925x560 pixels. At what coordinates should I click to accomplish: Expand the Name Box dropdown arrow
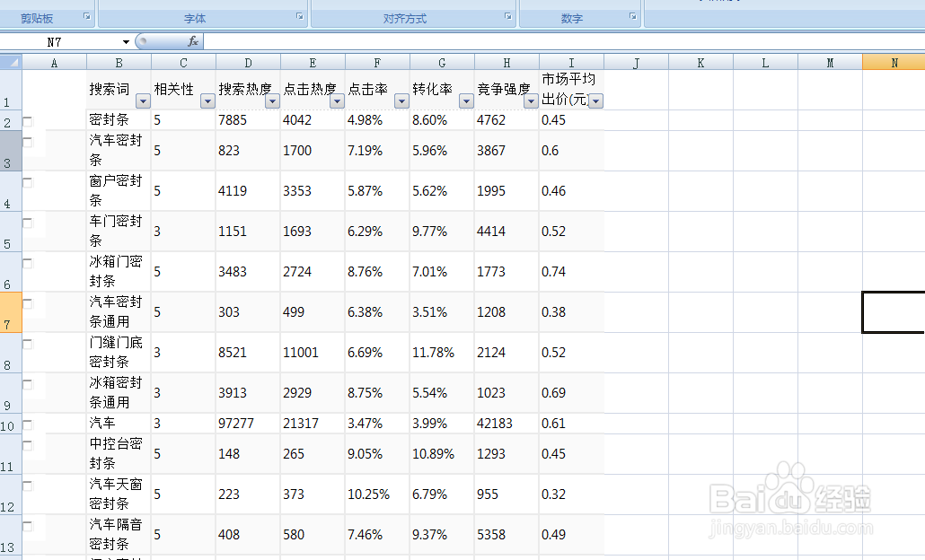point(126,42)
